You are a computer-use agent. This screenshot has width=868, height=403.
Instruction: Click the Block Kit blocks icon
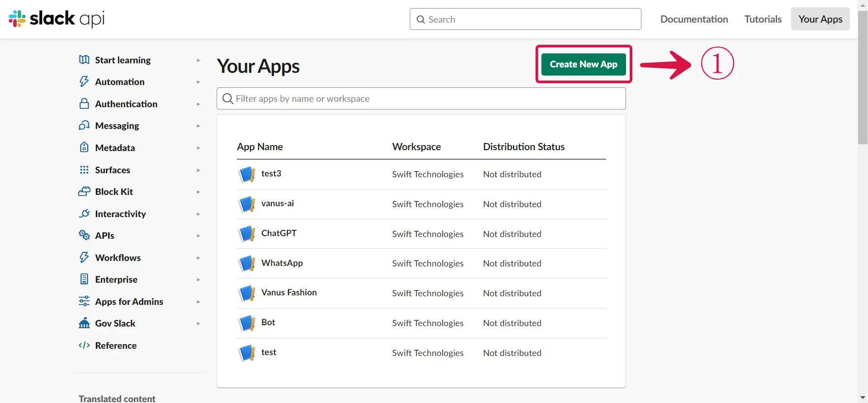click(x=84, y=191)
